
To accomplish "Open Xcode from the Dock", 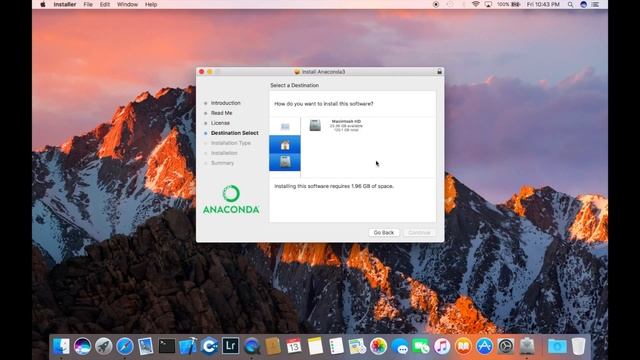I will click(x=188, y=347).
